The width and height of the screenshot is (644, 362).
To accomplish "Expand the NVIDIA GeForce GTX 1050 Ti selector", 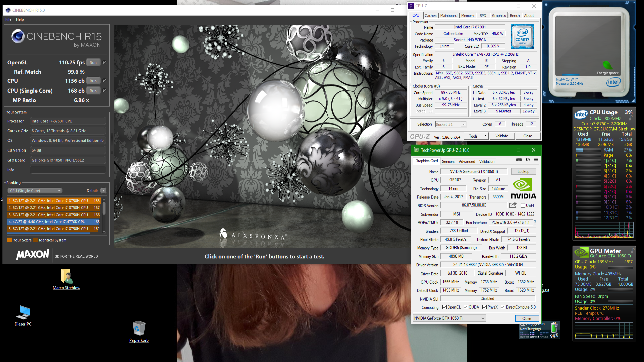I will 449,318.
